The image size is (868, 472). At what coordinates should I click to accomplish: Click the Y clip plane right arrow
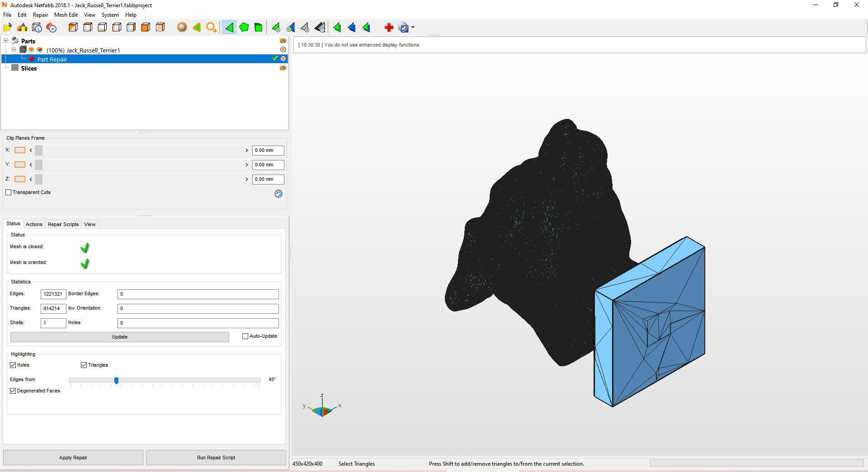247,165
